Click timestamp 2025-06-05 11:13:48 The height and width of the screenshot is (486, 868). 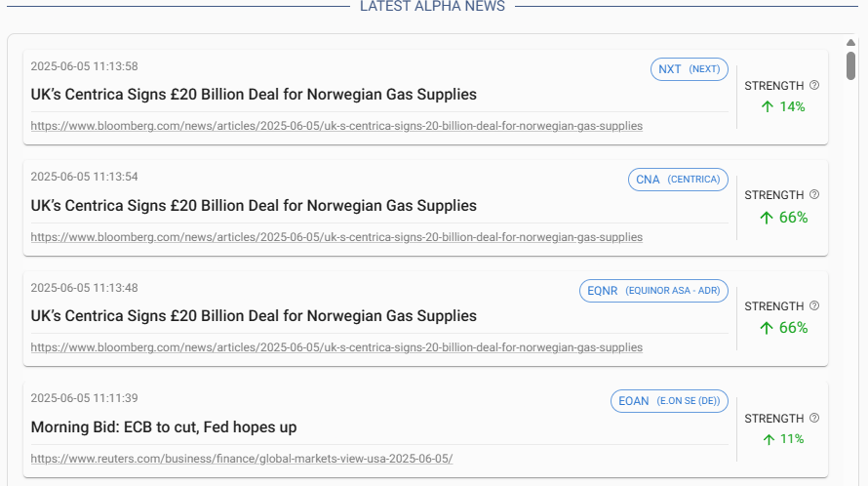(84, 288)
